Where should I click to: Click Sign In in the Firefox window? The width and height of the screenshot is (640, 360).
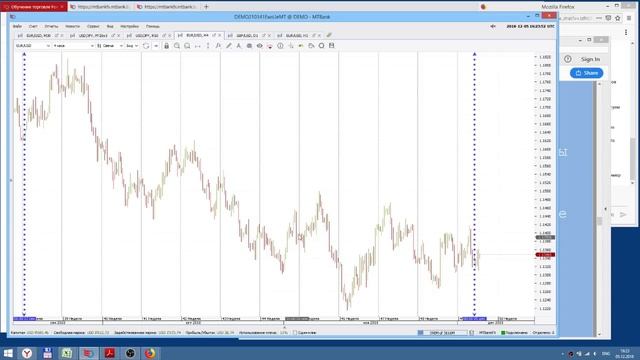(590, 60)
